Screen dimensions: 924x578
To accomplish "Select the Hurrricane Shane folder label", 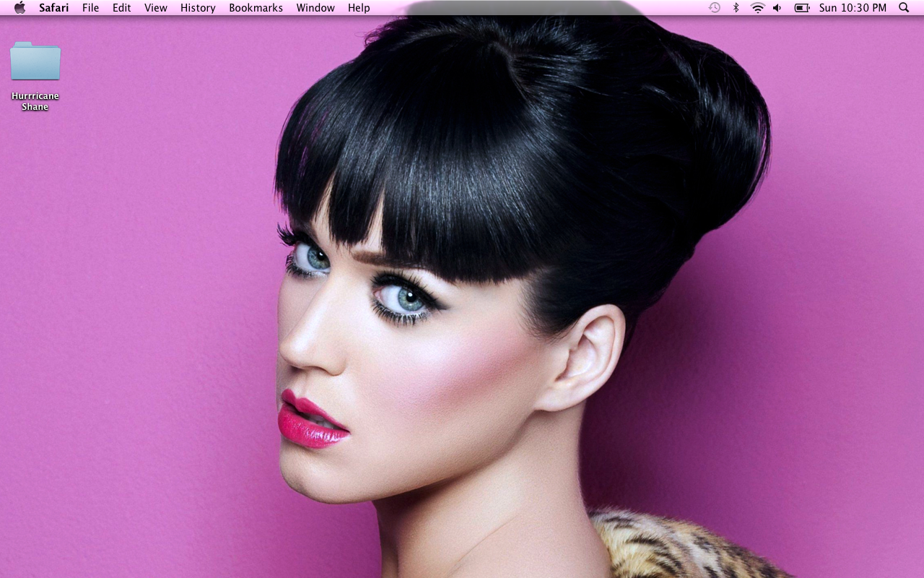I will 35,100.
